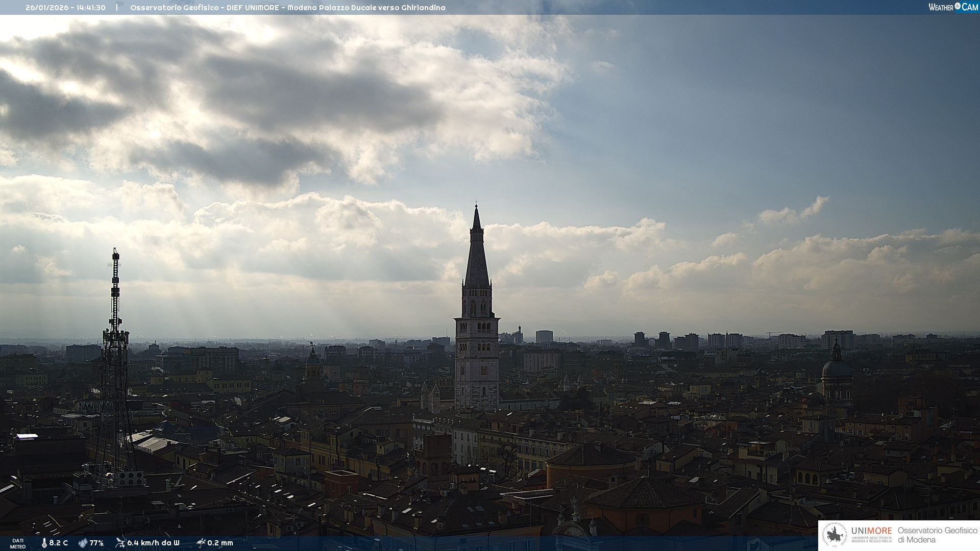The width and height of the screenshot is (980, 551).
Task: Click the rain umbrella precipitation icon
Action: coord(201,543)
